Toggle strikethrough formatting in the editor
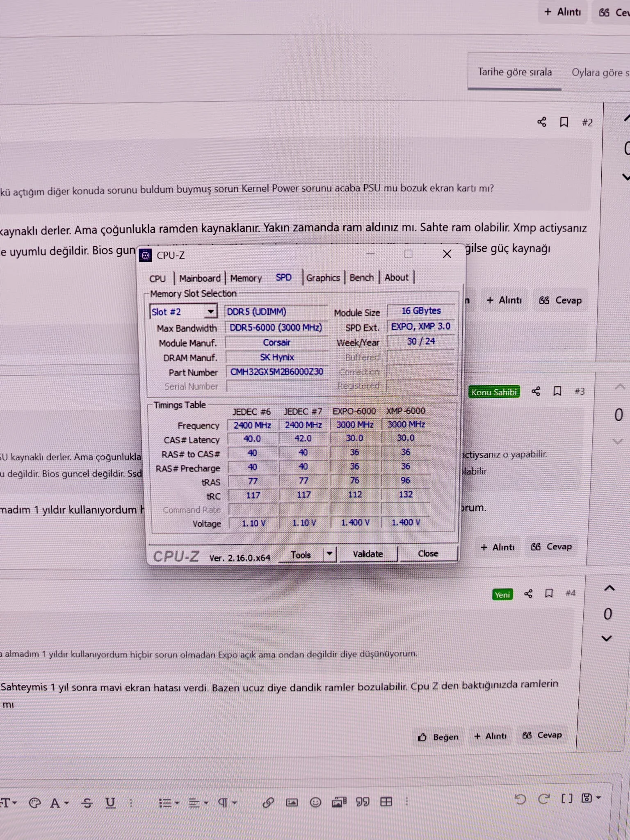 (87, 803)
